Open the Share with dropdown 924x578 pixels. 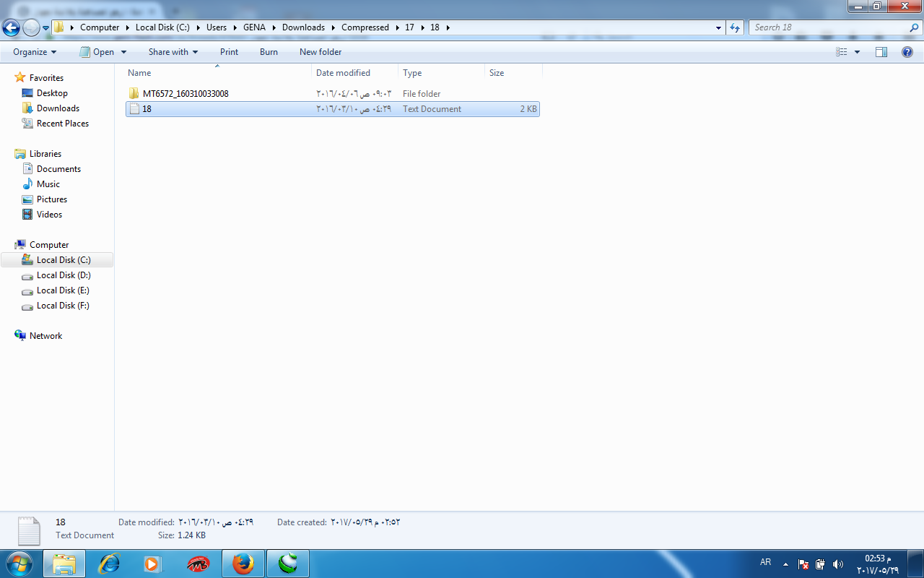[x=173, y=52]
